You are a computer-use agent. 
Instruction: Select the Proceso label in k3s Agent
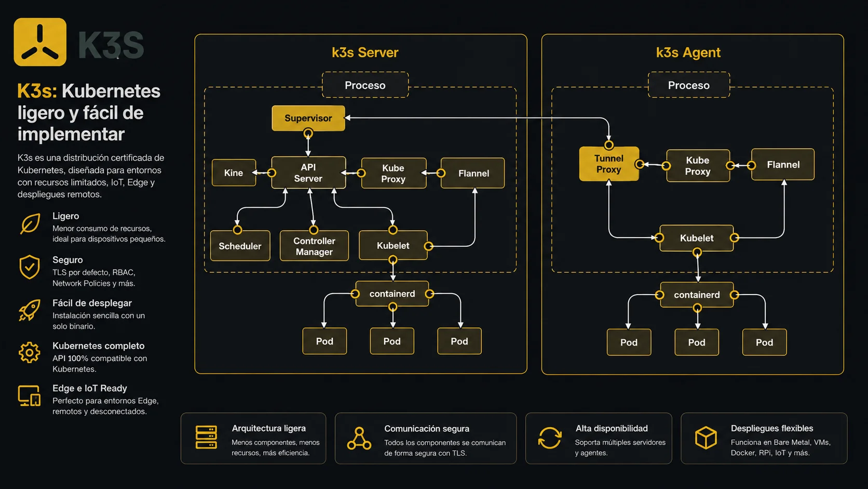pos(689,85)
